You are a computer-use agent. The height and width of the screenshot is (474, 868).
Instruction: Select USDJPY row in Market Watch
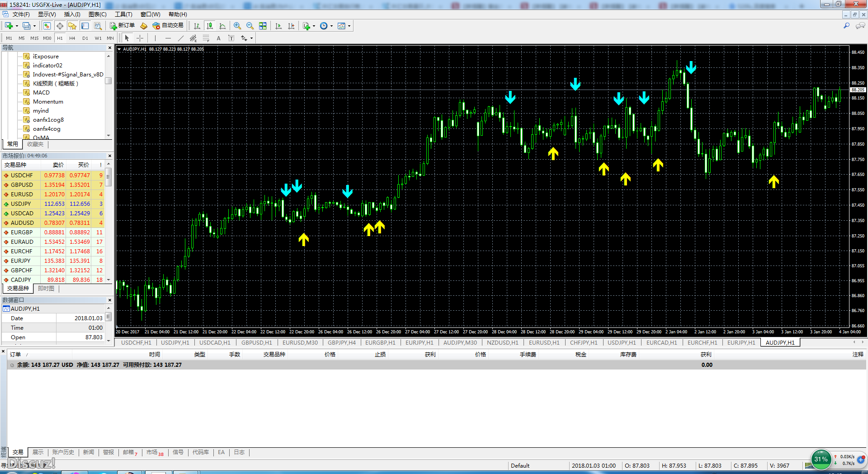53,204
